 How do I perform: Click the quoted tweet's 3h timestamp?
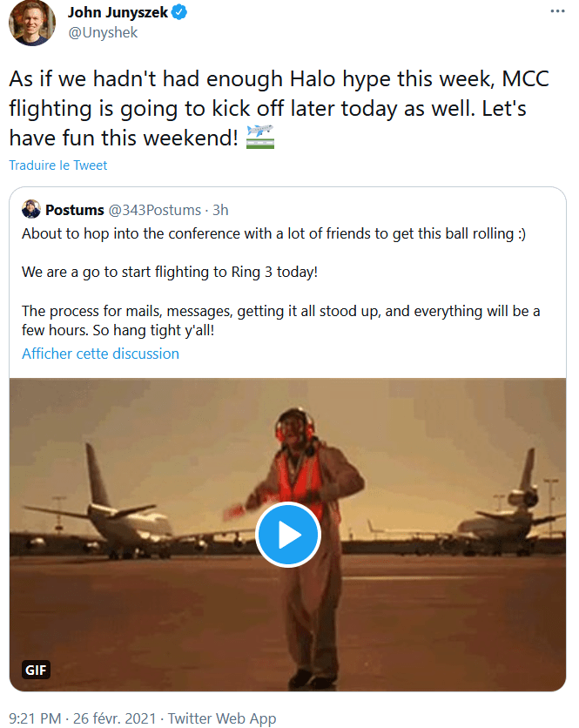point(220,210)
